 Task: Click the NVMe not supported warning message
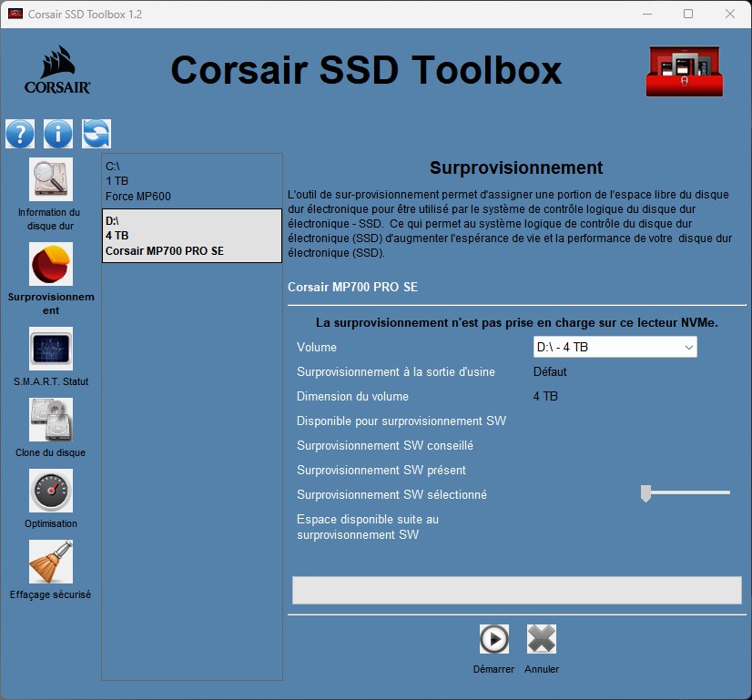(x=516, y=322)
